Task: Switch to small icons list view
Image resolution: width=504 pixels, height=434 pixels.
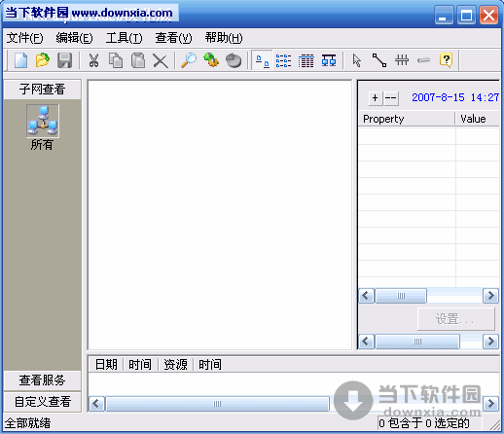Action: click(283, 60)
